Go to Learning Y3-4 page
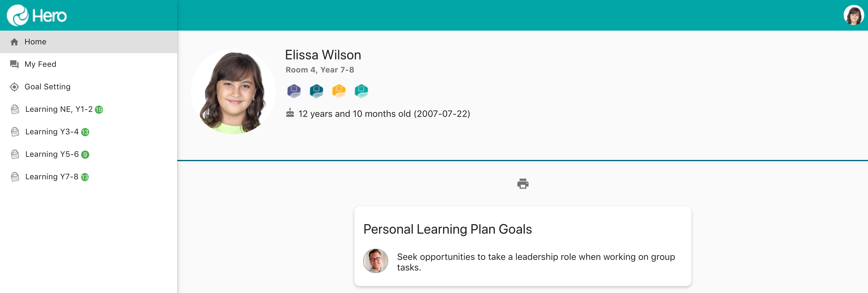868x293 pixels. pos(52,132)
